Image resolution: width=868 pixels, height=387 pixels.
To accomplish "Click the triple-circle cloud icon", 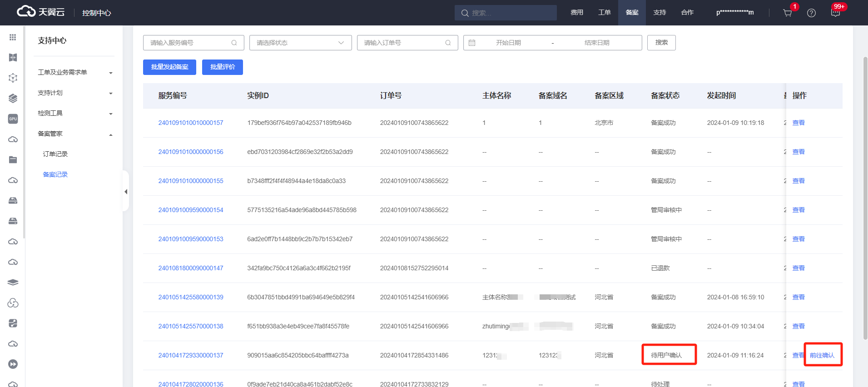I will click(x=13, y=303).
